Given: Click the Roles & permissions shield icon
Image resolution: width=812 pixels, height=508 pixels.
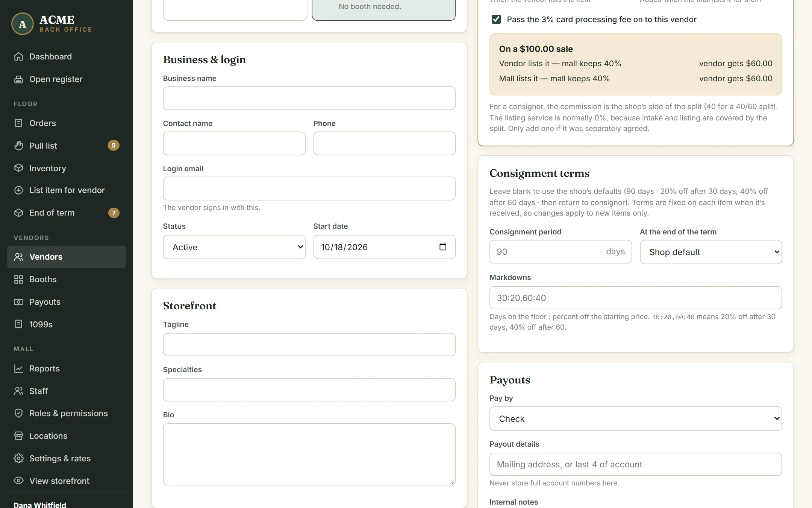Looking at the screenshot, I should tap(18, 413).
